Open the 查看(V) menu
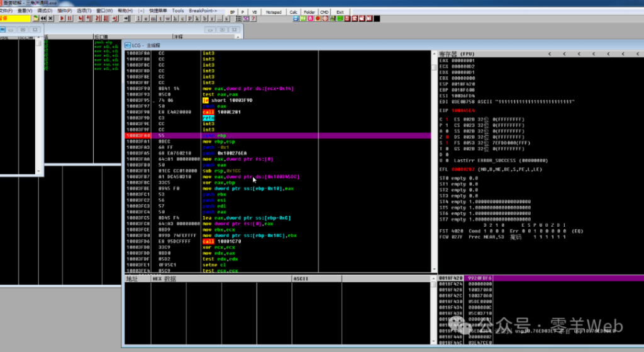Viewport: 644px width, 352px height. tap(25, 10)
